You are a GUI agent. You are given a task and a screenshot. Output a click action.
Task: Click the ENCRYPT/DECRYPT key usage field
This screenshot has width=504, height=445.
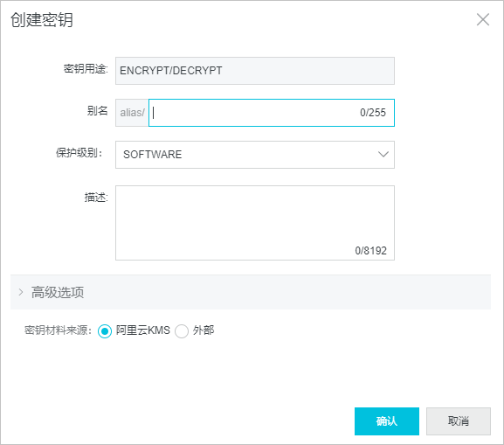255,71
